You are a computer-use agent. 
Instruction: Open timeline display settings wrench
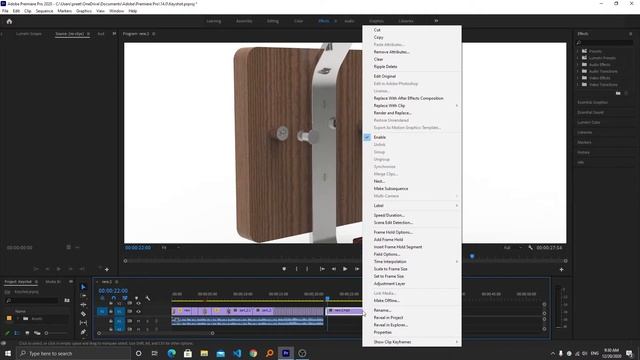148,298
